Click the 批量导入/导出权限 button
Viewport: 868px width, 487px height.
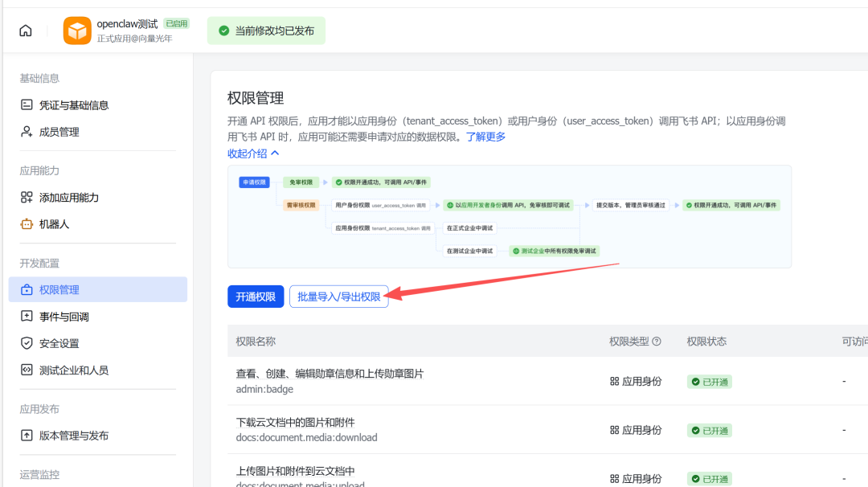(338, 297)
